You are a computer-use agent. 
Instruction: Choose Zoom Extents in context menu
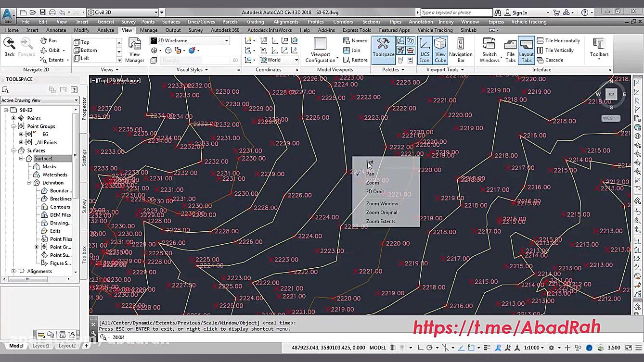click(381, 221)
